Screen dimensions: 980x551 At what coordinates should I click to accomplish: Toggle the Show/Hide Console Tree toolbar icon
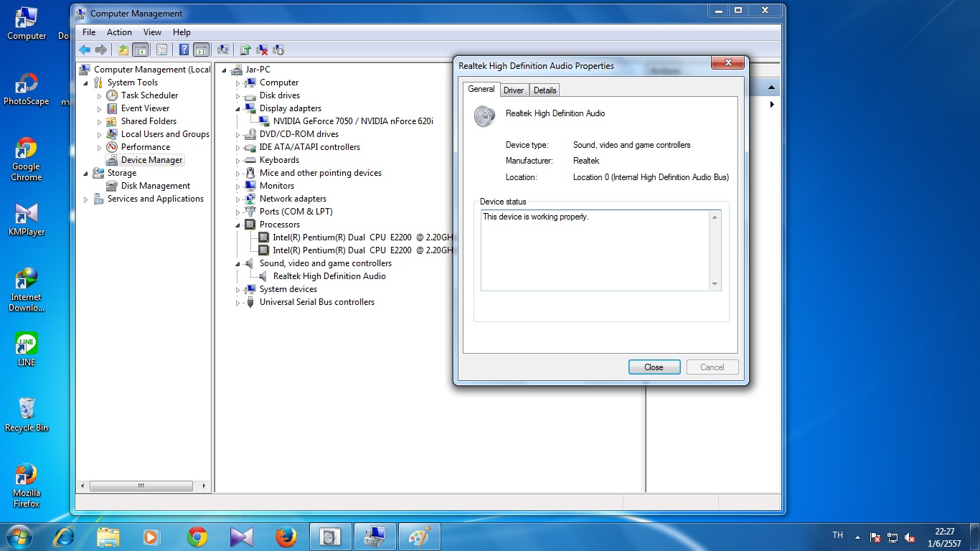141,50
